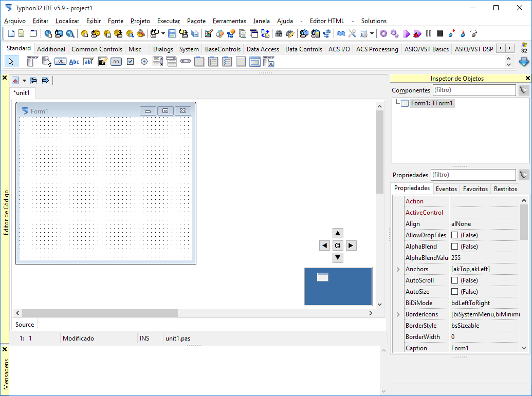This screenshot has height=396, width=532.
Task: Click the blue download arrow icon
Action: coord(524,62)
